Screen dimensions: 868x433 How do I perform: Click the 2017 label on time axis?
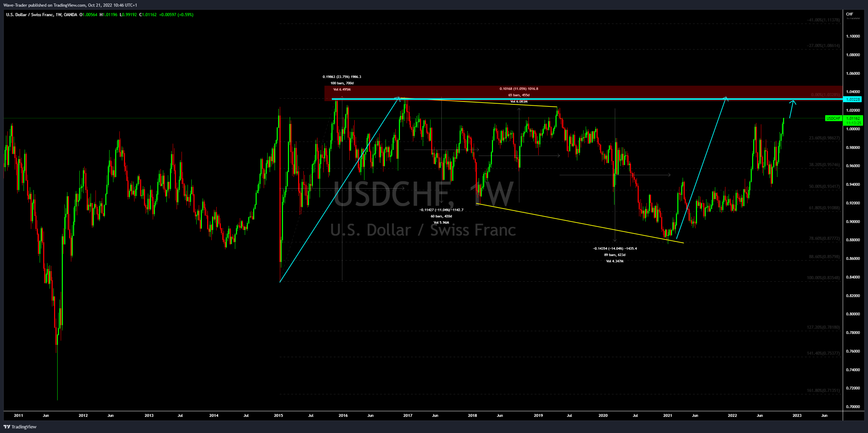coord(408,415)
